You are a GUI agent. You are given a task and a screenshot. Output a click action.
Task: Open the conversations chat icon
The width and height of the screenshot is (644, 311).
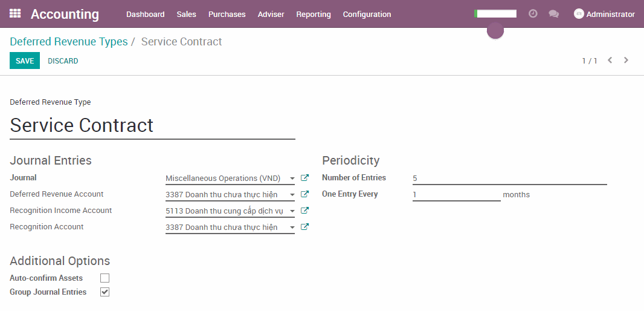[553, 14]
